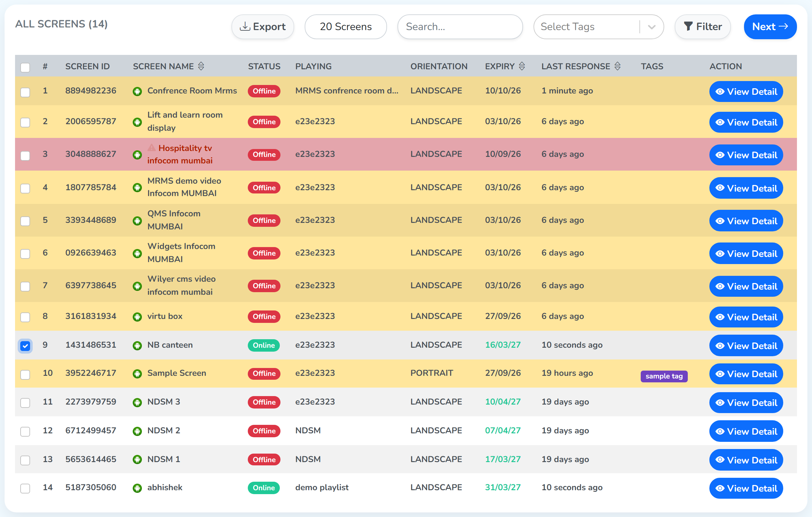View Detail for Hospitality tv infocom mumbai
The image size is (812, 517).
click(x=746, y=155)
